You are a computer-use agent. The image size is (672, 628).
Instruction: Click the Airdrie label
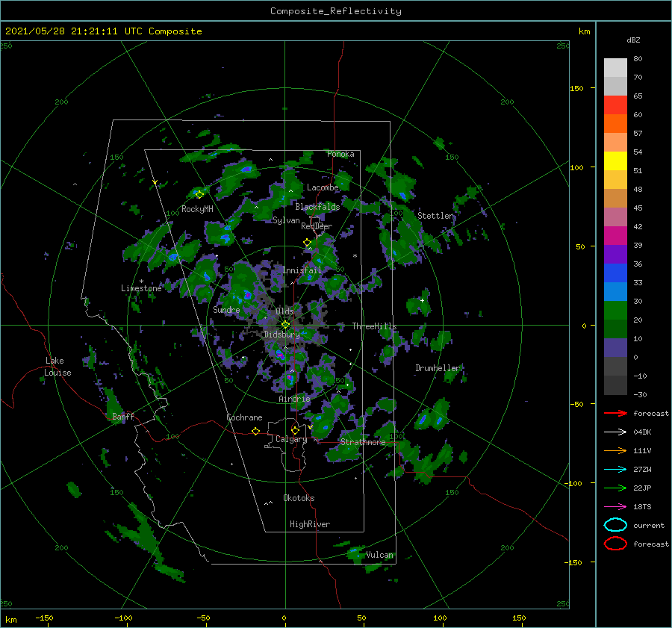(x=294, y=399)
